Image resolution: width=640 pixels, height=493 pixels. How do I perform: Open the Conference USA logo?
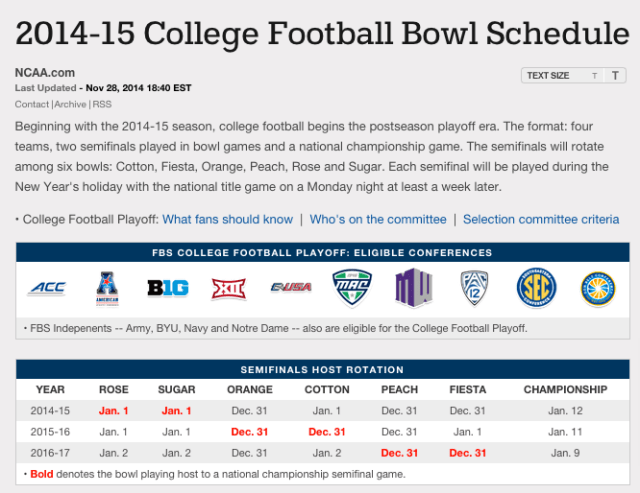pyautogui.click(x=291, y=288)
